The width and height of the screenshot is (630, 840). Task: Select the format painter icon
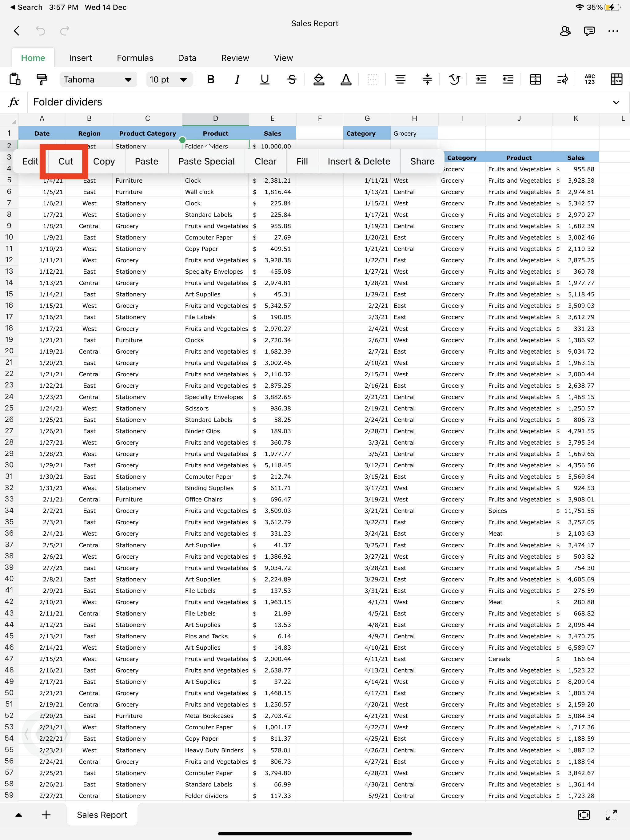pos(42,79)
